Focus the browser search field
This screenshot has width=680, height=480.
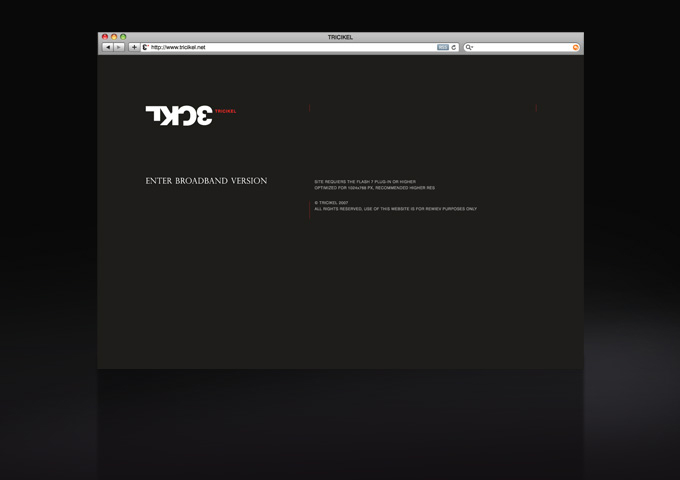point(522,47)
